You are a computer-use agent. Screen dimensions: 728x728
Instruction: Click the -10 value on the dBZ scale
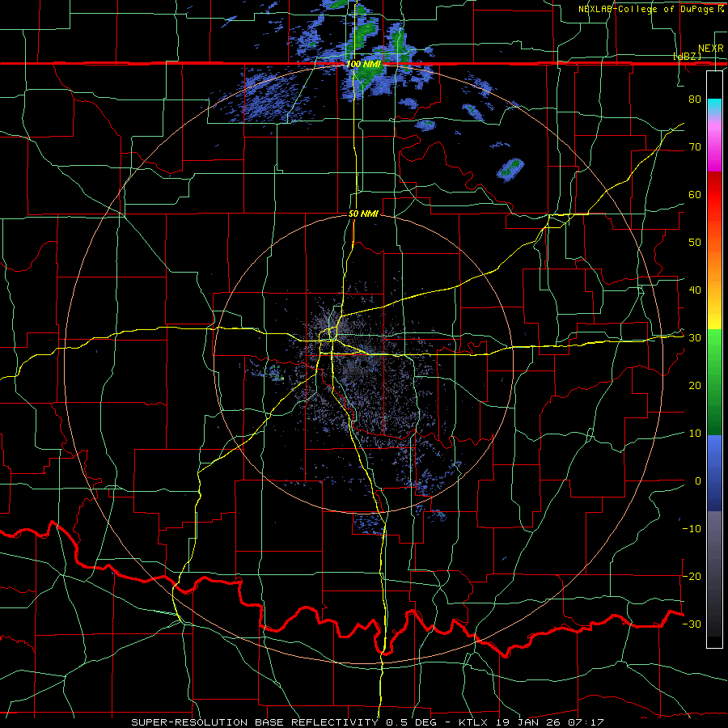tap(692, 529)
